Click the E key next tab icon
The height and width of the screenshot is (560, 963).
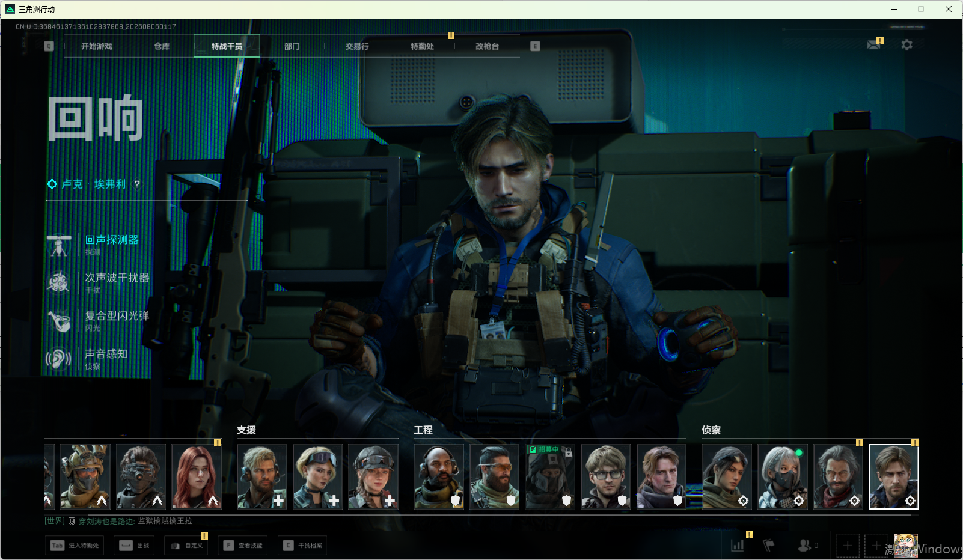535,46
